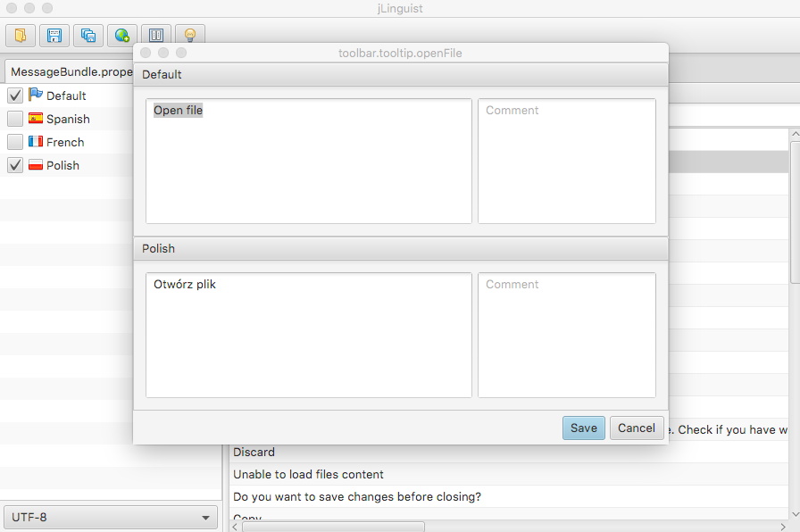Enable the Spanish language checkbox
Viewport: 800px width, 532px height.
[x=15, y=119]
